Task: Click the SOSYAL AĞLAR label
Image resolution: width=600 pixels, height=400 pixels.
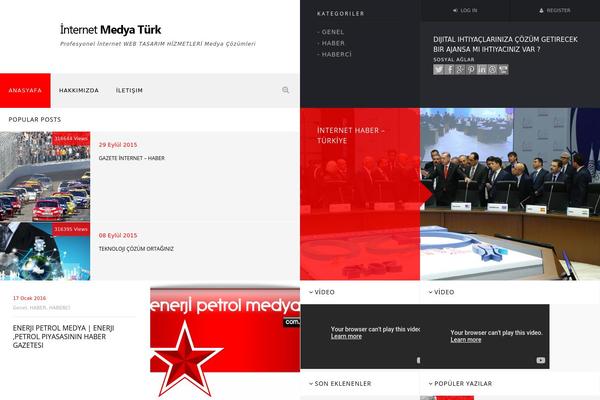Action: pyautogui.click(x=454, y=59)
